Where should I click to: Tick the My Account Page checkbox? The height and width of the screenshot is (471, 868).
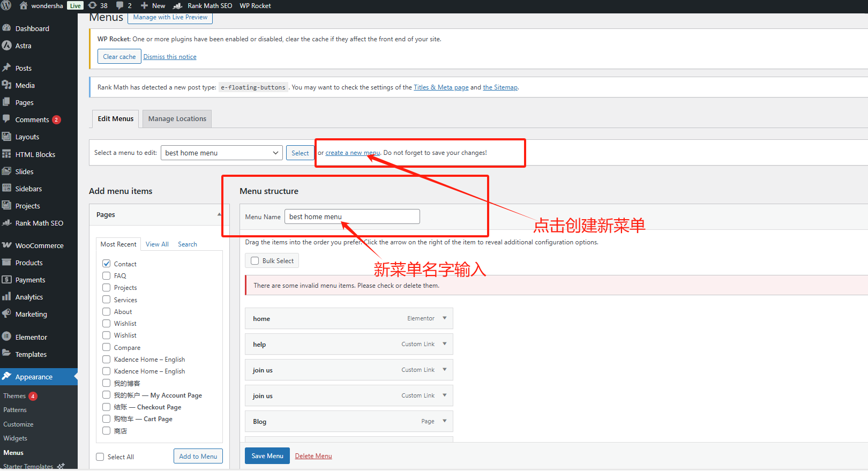(x=107, y=395)
